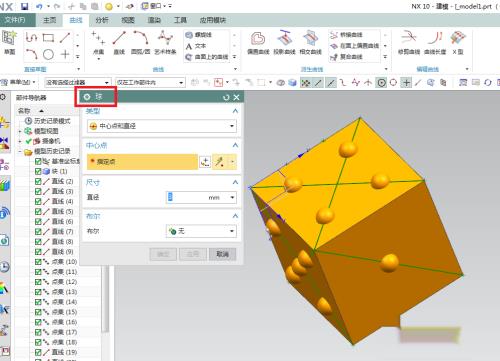Open the 菜单(M) menu button
This screenshot has height=361, width=500.
pos(18,82)
